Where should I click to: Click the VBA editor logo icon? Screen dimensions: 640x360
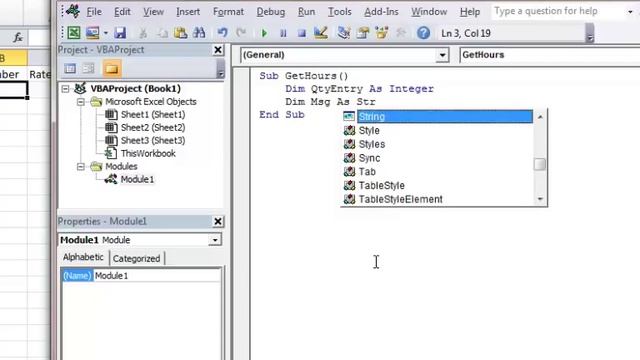pyautogui.click(x=73, y=11)
